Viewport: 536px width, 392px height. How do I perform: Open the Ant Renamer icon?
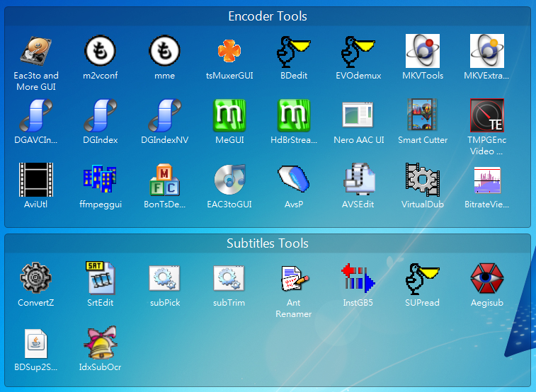point(294,278)
